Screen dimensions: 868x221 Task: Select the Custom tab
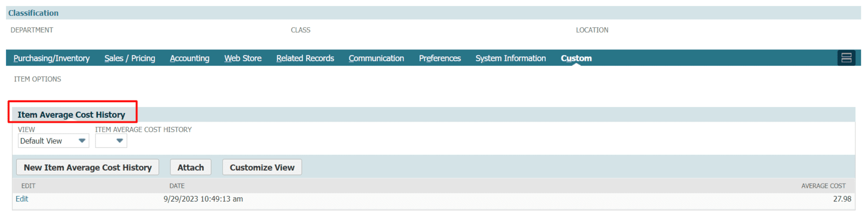point(576,58)
